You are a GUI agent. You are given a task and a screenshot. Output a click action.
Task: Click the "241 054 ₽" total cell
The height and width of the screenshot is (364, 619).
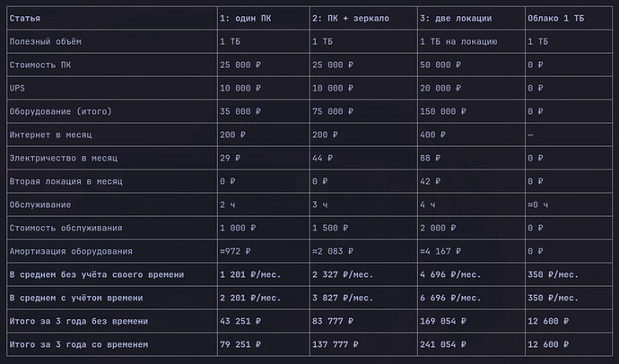[471, 344]
